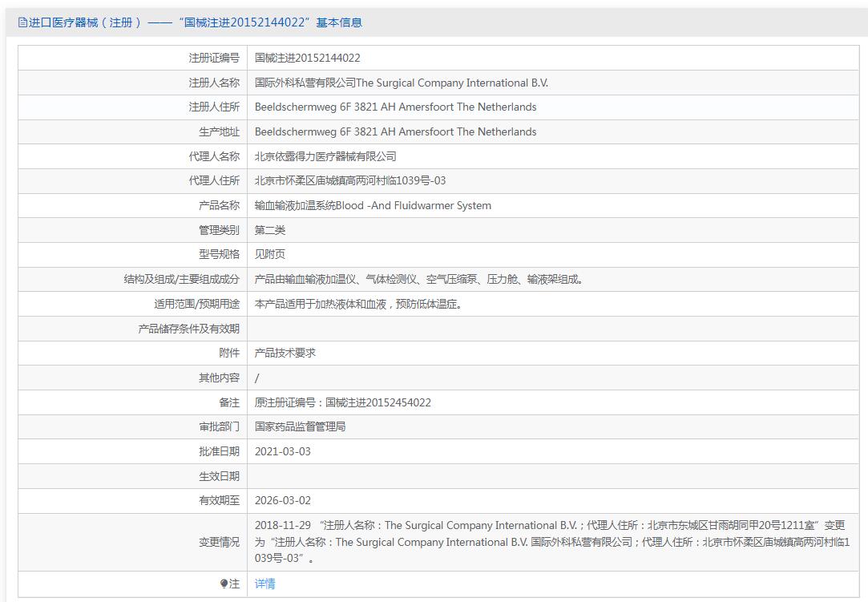Click the document icon before 进口医疗器械 header
Screen dimensions: 868x602
click(22, 22)
